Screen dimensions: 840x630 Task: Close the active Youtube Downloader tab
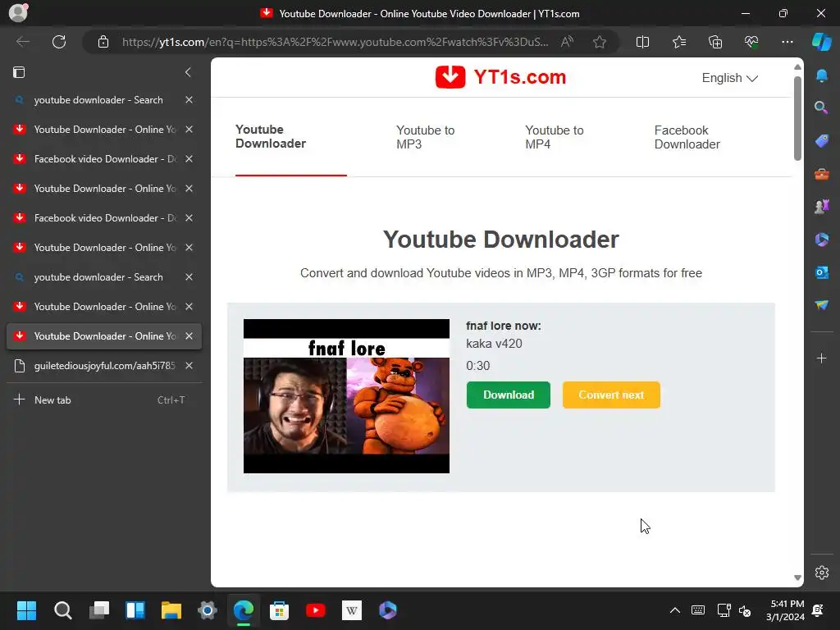coord(189,336)
